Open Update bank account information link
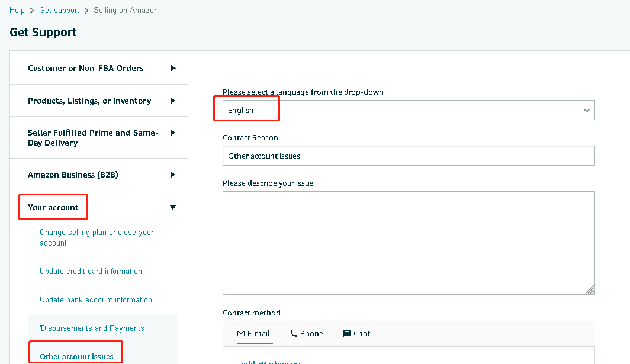Viewport: 630px width, 364px height. pos(96,299)
